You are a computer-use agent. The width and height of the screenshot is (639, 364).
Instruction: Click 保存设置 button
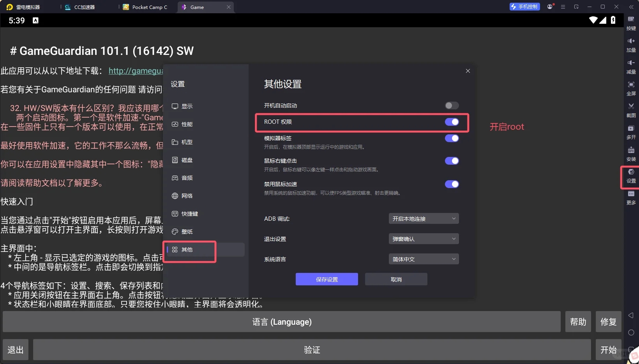tap(327, 279)
